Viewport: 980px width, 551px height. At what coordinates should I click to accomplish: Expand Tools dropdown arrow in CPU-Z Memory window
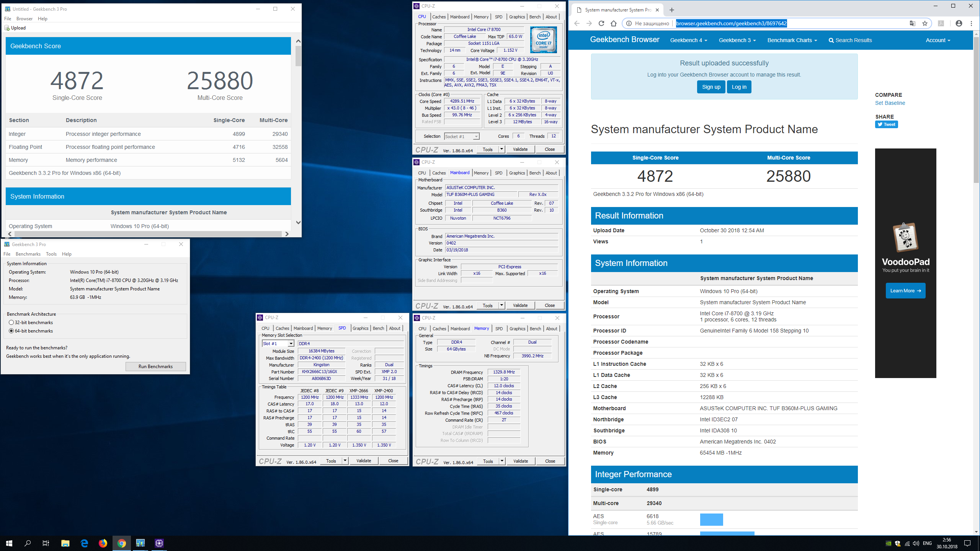(502, 461)
